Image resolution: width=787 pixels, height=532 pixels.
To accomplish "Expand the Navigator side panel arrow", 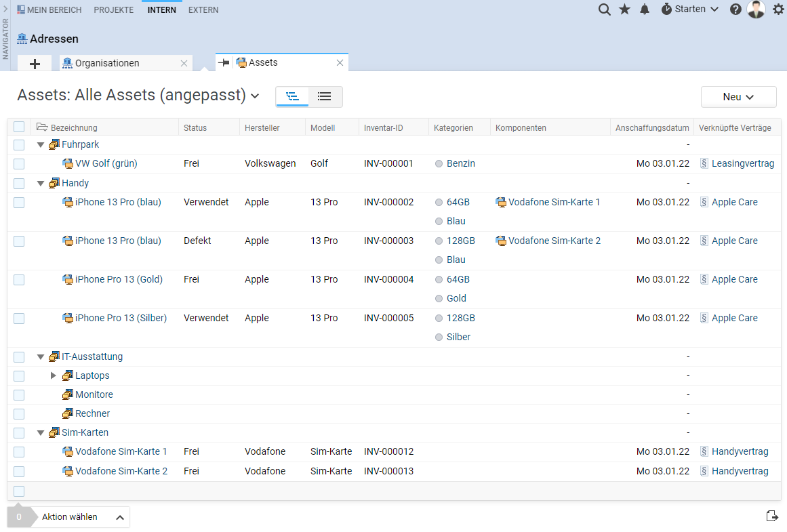I will coord(5,9).
